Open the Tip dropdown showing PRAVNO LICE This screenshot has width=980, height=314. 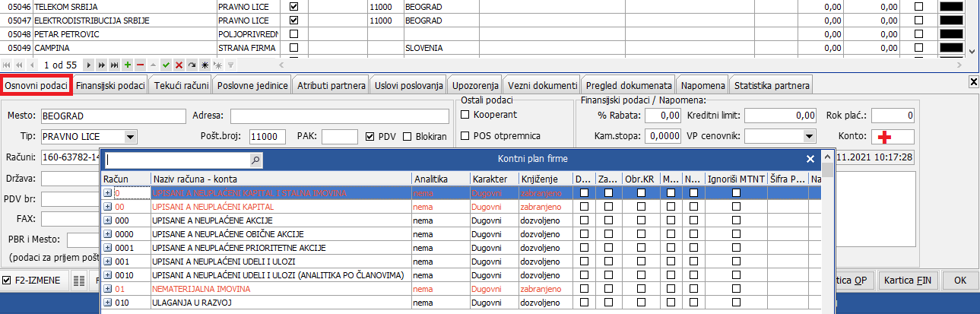tap(130, 137)
